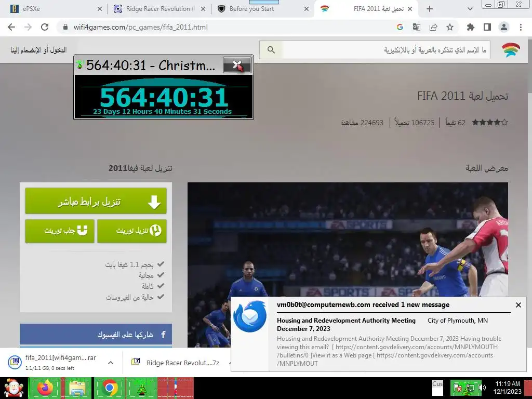Image resolution: width=532 pixels, height=399 pixels.
Task: Switch to the Ridge Racer Revolution tab
Action: (x=159, y=9)
